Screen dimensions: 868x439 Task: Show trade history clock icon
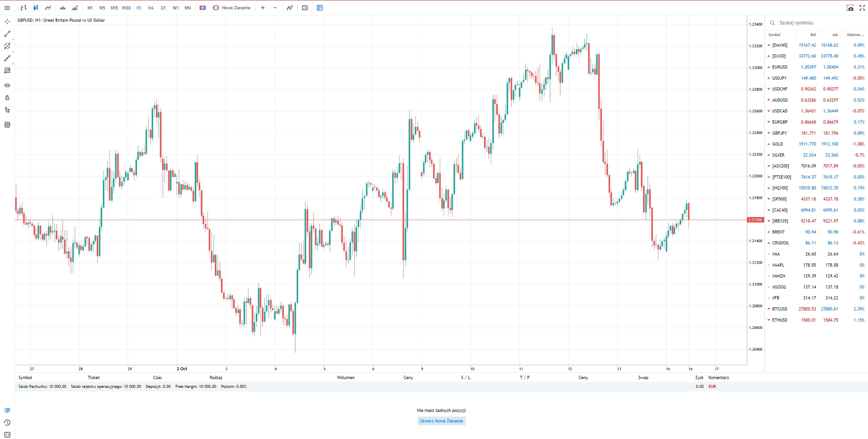(x=7, y=422)
